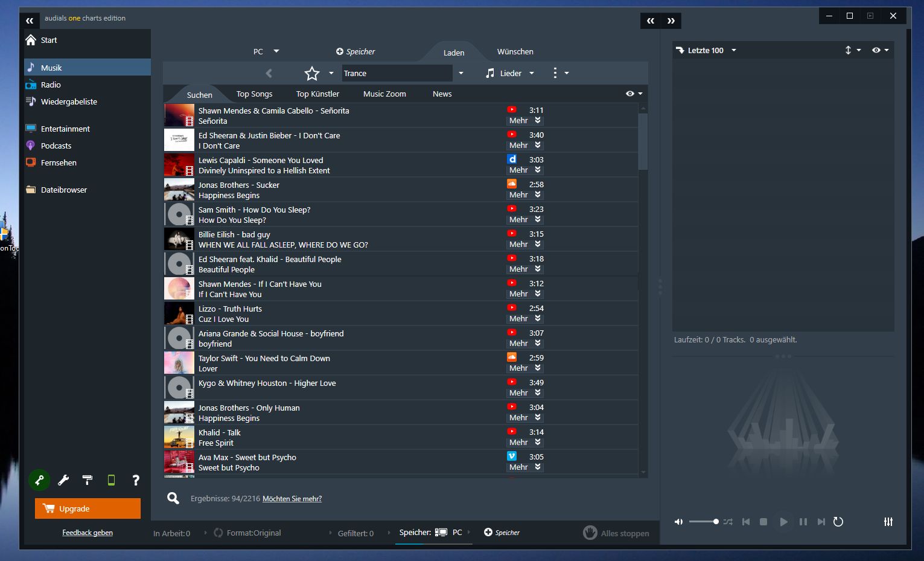
Task: Expand Mehr for Lizzo Truth Hurts
Action: [524, 319]
